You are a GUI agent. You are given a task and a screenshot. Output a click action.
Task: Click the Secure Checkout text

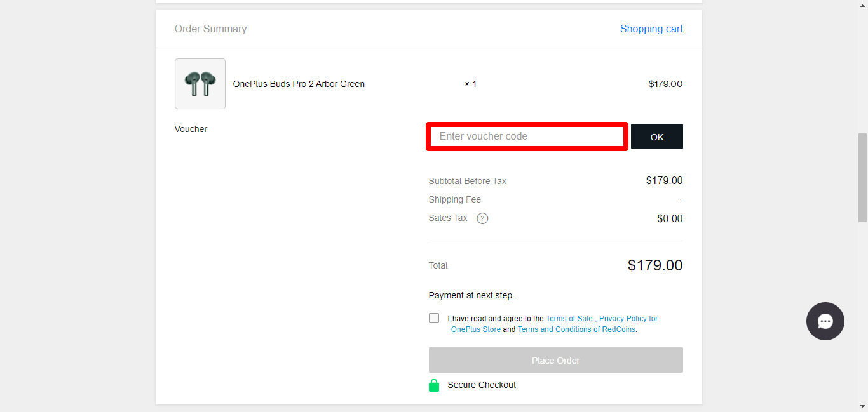point(482,385)
